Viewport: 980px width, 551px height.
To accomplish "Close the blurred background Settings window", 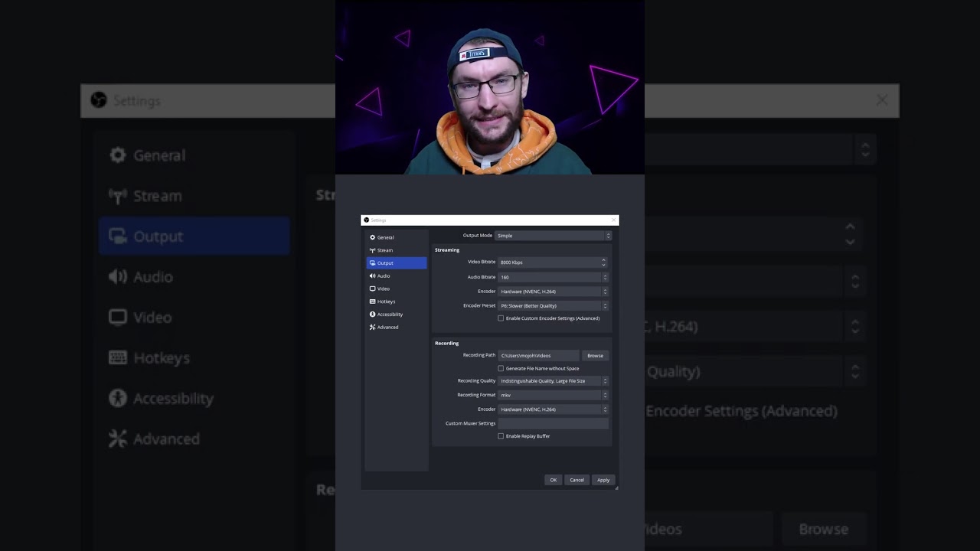I will pos(882,100).
